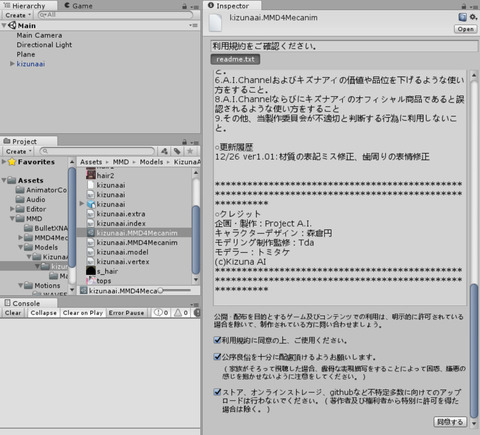The width and height of the screenshot is (480, 435).
Task: Select the kizunaai.index file
Action: pos(116,224)
